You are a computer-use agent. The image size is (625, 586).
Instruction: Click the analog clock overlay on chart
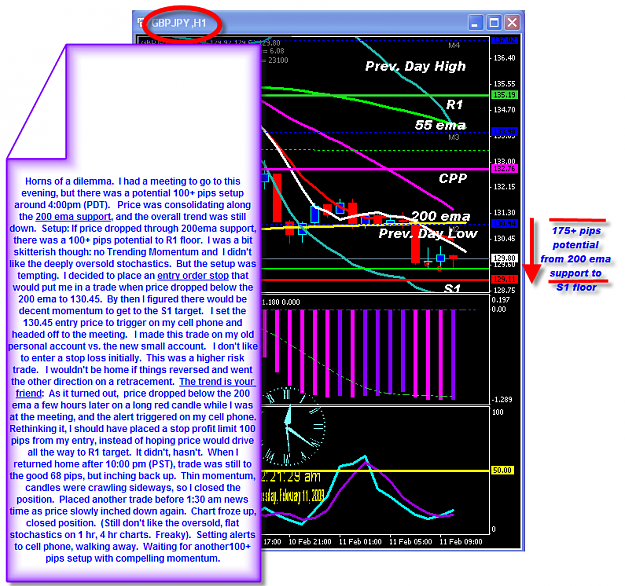point(293,427)
